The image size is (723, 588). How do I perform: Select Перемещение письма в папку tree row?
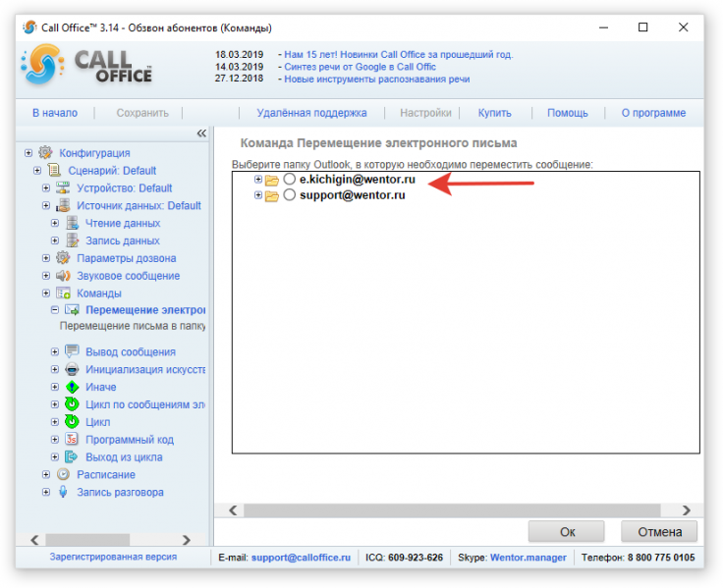pyautogui.click(x=133, y=326)
